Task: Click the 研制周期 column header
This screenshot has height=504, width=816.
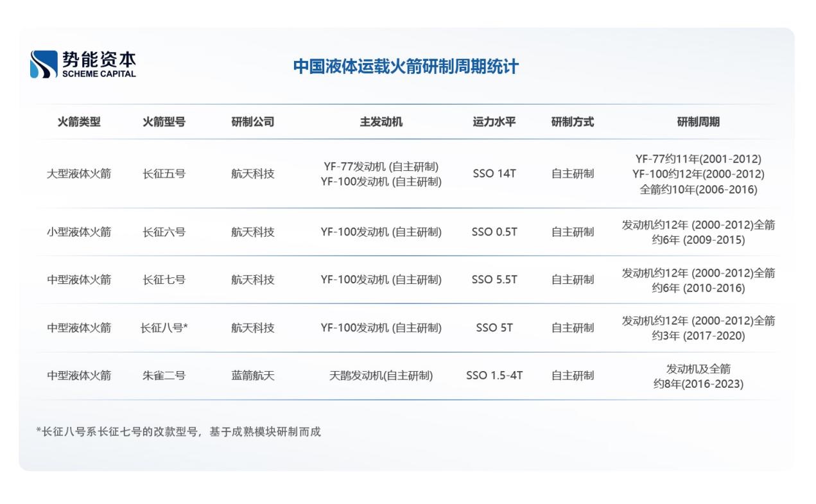Action: coord(699,121)
